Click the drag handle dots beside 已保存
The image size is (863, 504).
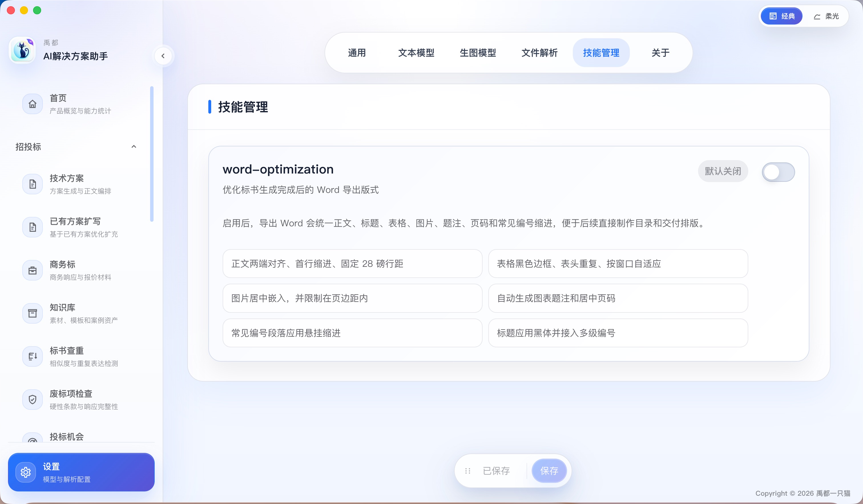468,471
